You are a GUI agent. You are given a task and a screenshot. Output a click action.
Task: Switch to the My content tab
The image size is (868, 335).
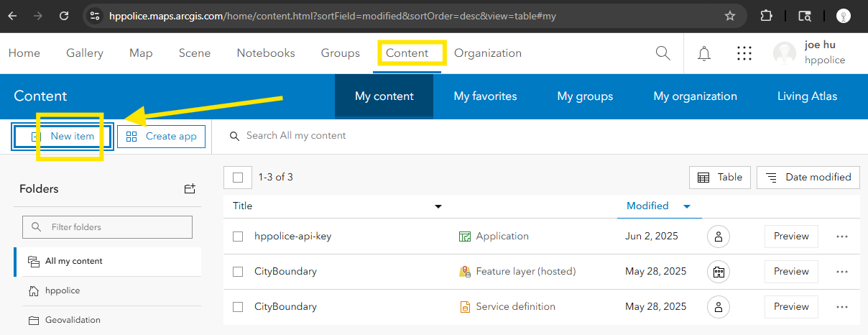click(384, 96)
